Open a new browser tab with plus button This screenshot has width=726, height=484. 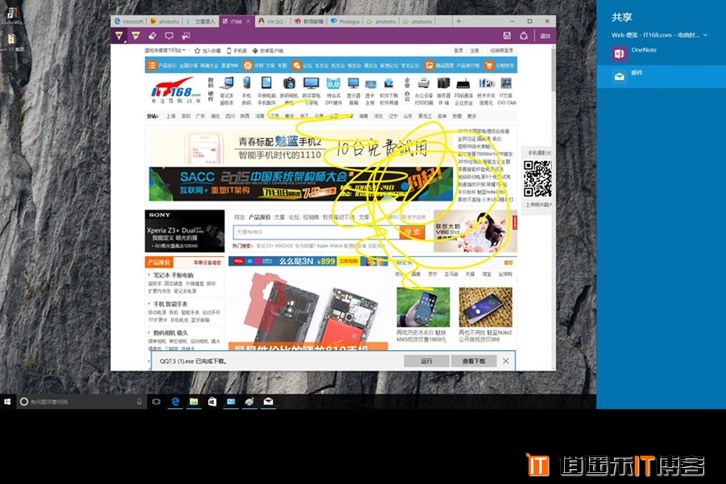[x=458, y=21]
